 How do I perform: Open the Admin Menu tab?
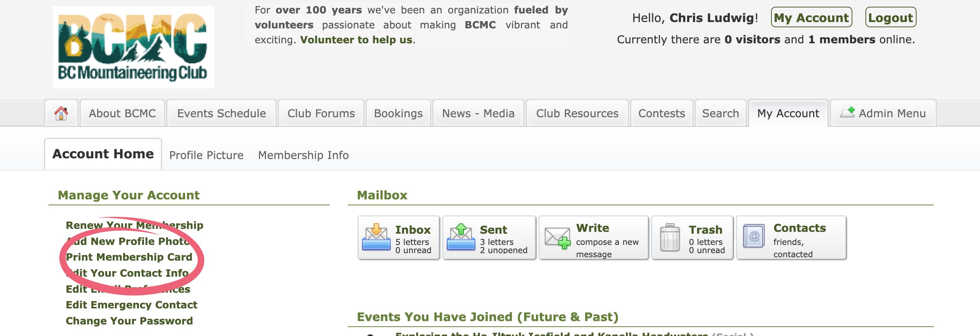point(883,113)
